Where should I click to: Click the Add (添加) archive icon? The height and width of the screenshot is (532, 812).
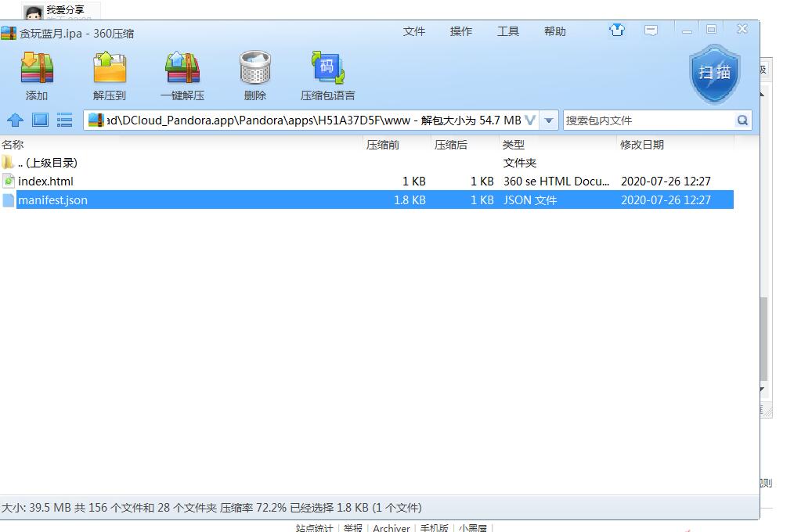(x=37, y=69)
